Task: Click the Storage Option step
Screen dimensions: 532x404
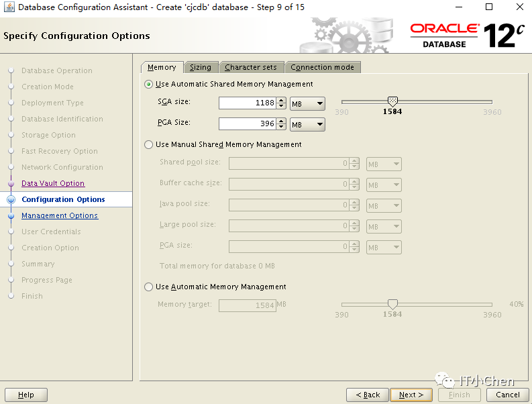Action: (48, 135)
